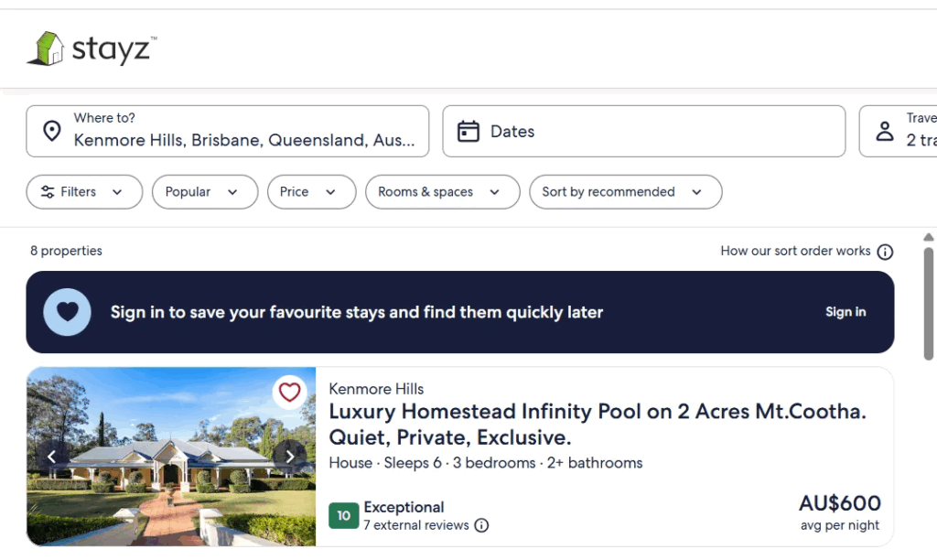
Task: Click the page vertical scrollbar thumb
Action: pyautogui.click(x=929, y=302)
